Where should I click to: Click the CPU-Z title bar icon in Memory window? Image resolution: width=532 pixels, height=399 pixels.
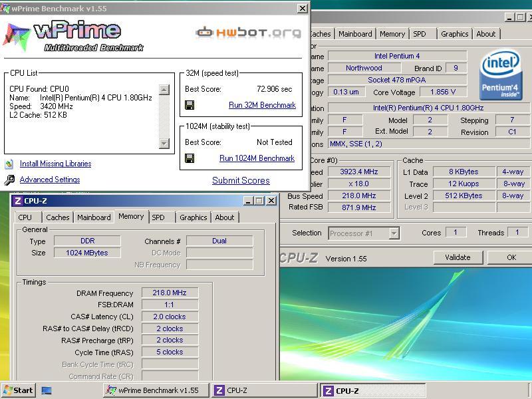tap(18, 201)
